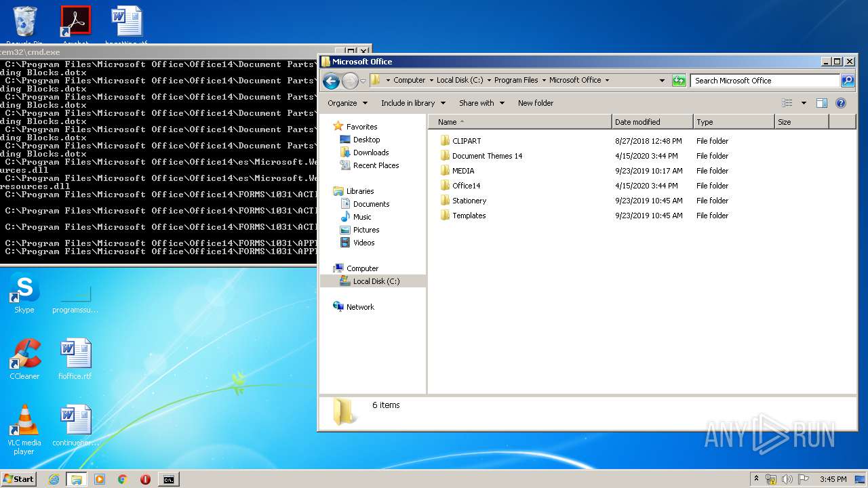This screenshot has width=868, height=488.
Task: Click Computer in the address breadcrumb
Action: pos(410,80)
